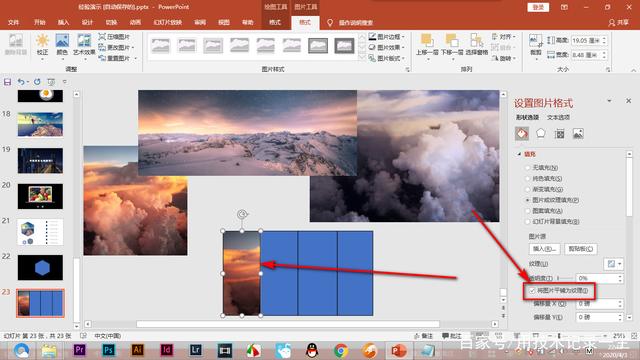
Task: Click the Clipboard (剪贴板) button
Action: pos(580,249)
